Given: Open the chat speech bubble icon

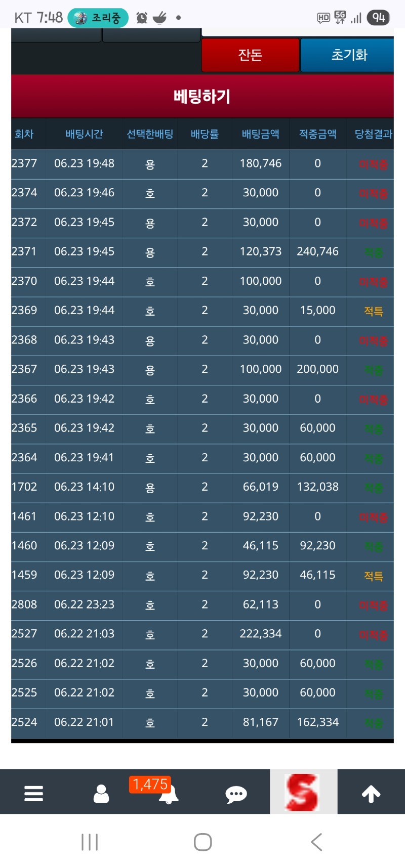Looking at the screenshot, I should [x=236, y=794].
